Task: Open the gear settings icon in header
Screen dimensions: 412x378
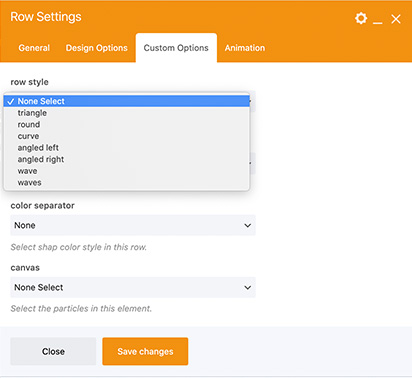Action: pyautogui.click(x=361, y=18)
